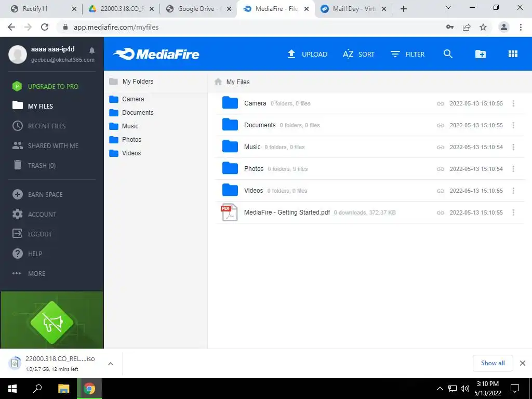Open Shared With Me
The height and width of the screenshot is (399, 532).
tap(45, 145)
